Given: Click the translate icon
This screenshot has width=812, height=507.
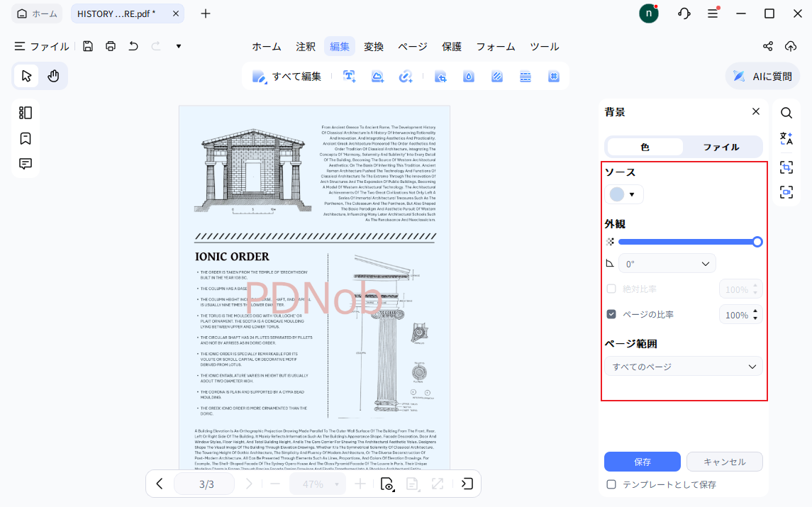Looking at the screenshot, I should click(786, 138).
